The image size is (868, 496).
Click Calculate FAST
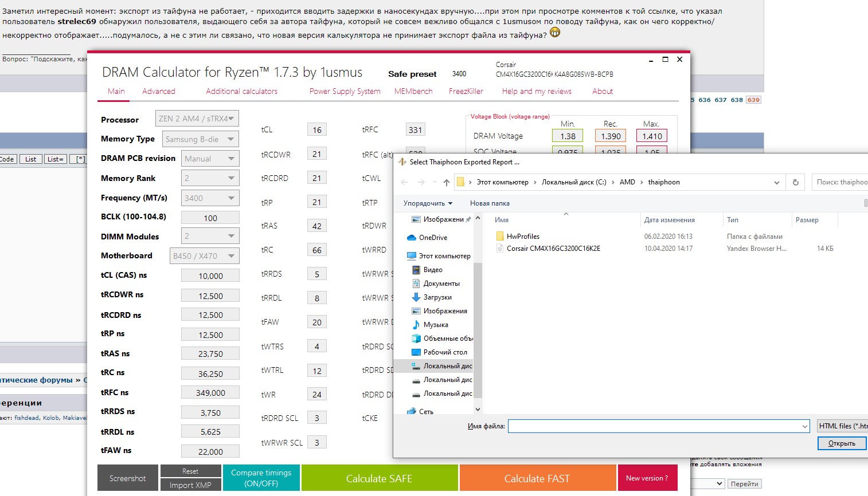(537, 478)
